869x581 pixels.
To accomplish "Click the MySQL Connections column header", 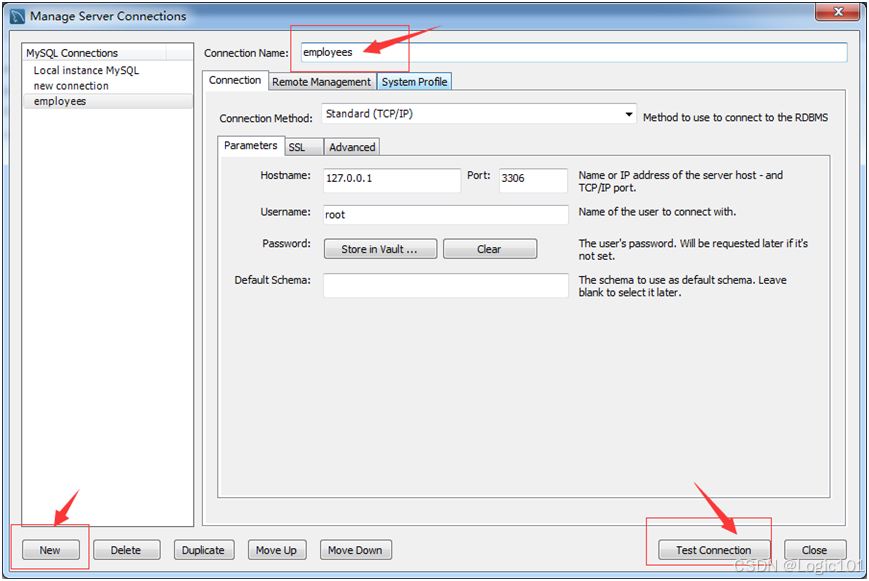I will click(x=95, y=53).
